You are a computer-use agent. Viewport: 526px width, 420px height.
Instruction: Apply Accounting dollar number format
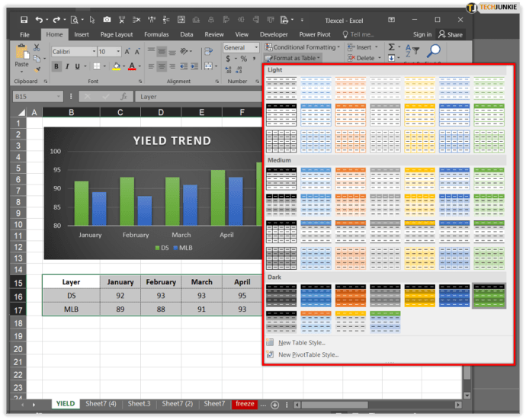coord(228,59)
